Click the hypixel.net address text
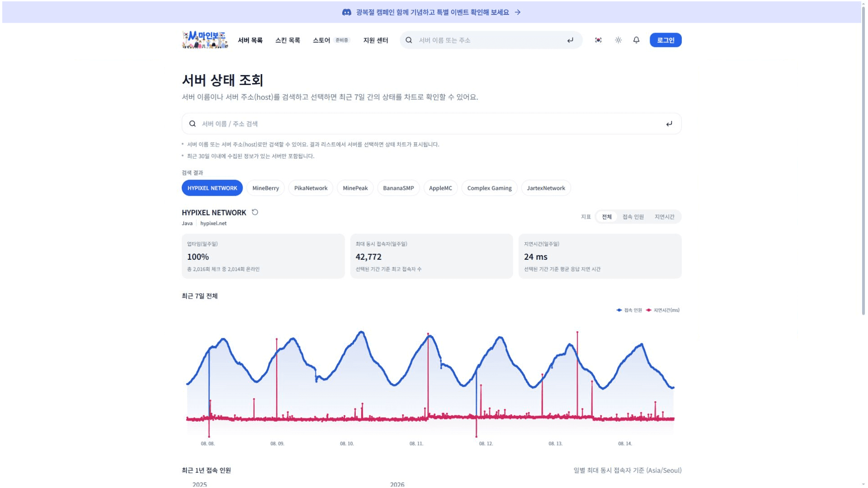Viewport: 868px width, 488px height. point(213,223)
